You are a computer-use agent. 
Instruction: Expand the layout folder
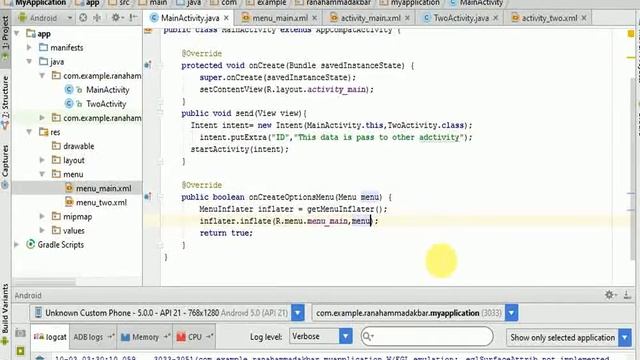point(42,160)
